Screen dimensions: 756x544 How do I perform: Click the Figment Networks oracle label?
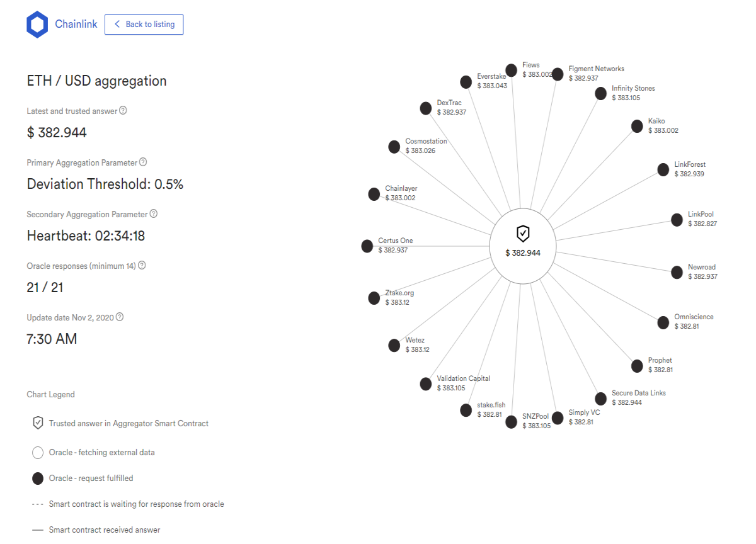tap(597, 69)
